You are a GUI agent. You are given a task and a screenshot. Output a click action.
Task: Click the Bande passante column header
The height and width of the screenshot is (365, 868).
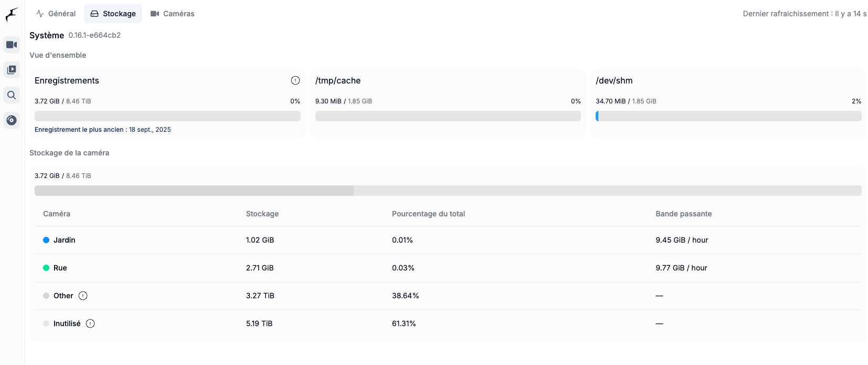[x=683, y=214]
